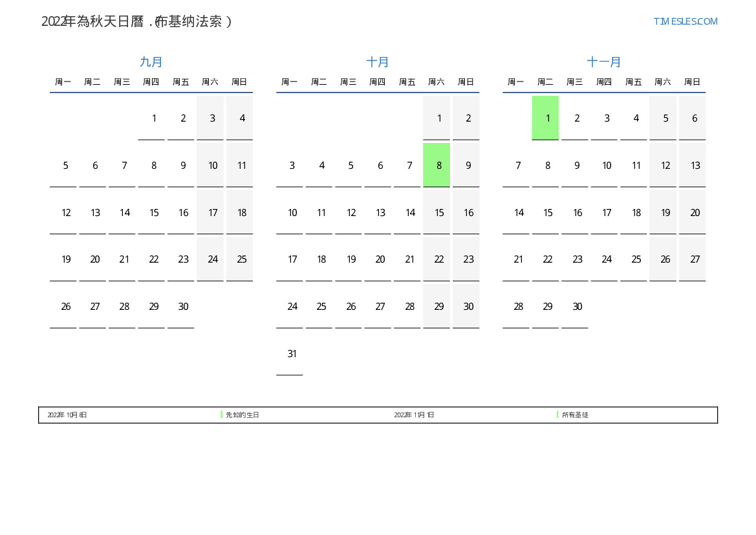Select November 30 in the calendar

pos(577,307)
